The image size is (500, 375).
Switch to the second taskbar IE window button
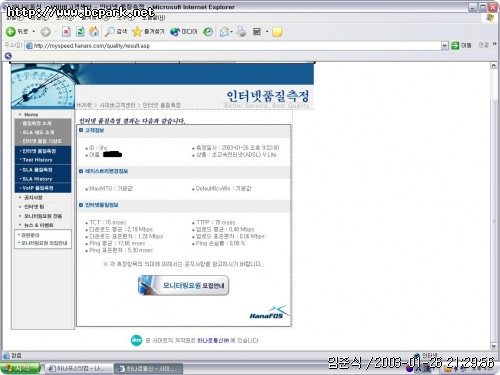pyautogui.click(x=149, y=368)
